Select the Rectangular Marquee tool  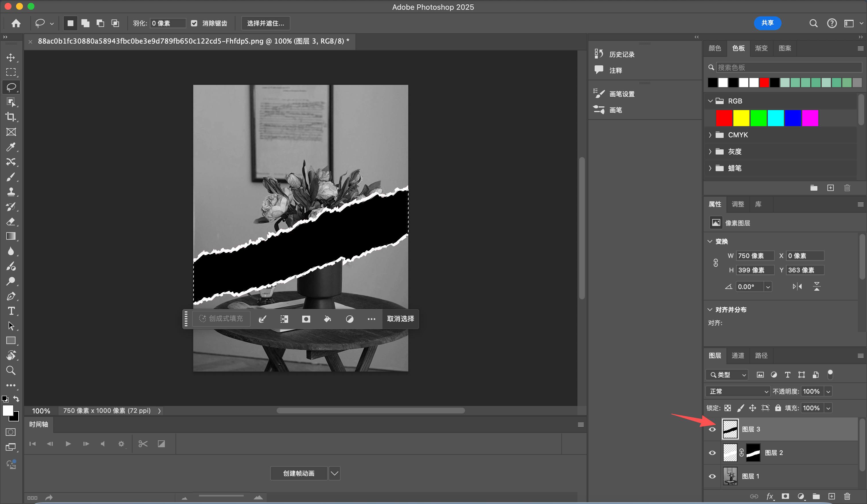click(x=11, y=72)
